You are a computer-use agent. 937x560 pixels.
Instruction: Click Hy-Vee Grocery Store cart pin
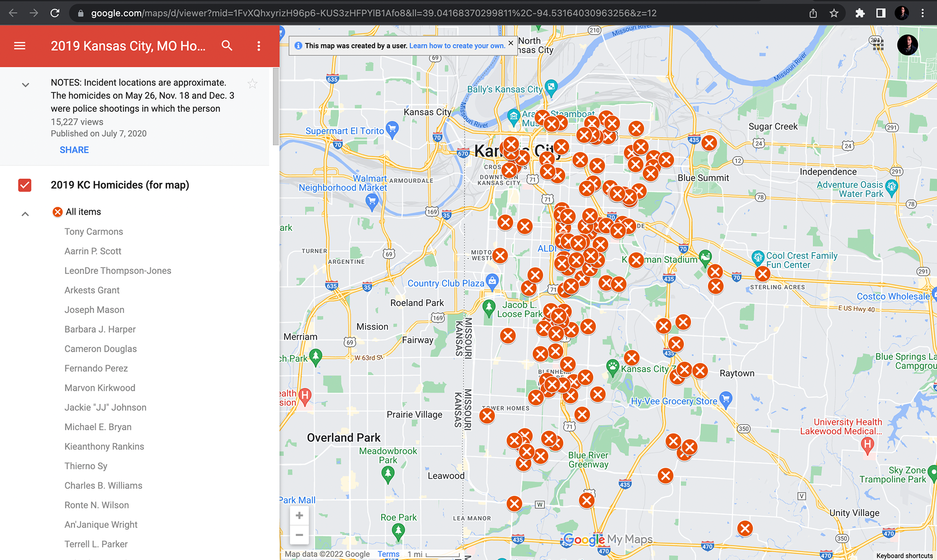pyautogui.click(x=726, y=400)
